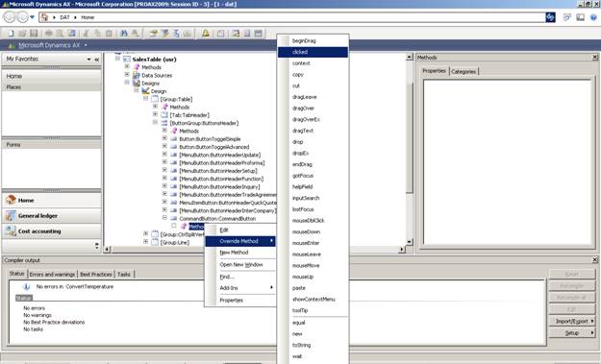Select New Method in context menu
This screenshot has width=601, height=364.
click(240, 253)
